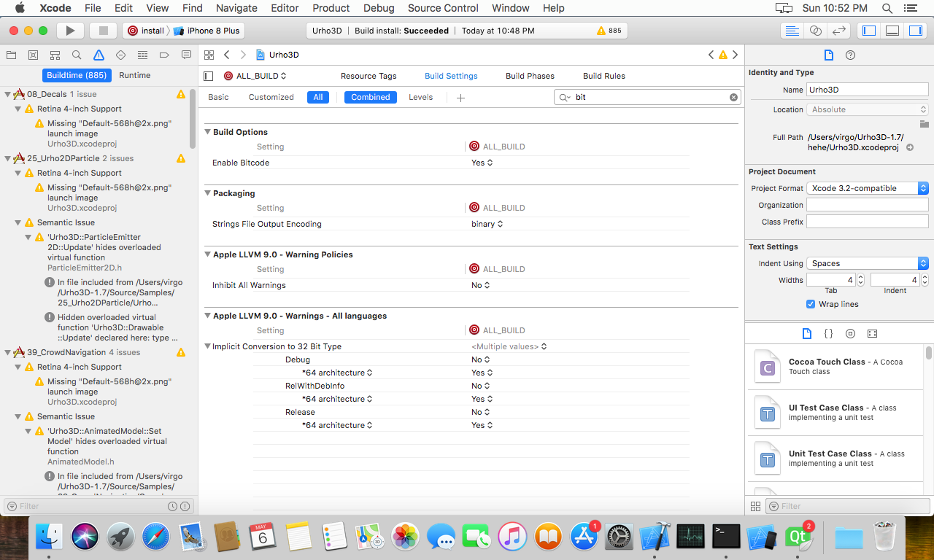
Task: Toggle the bottom Debug area panel
Action: click(x=892, y=31)
